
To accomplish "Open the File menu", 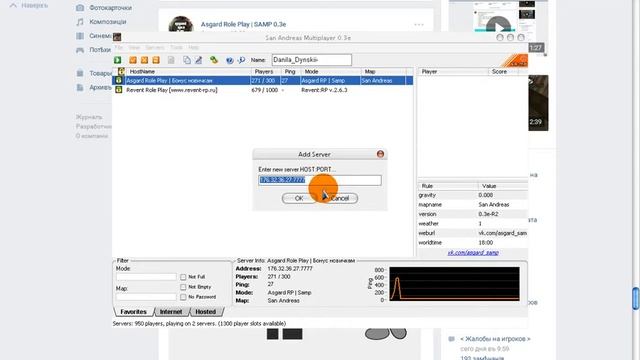I will coord(118,47).
